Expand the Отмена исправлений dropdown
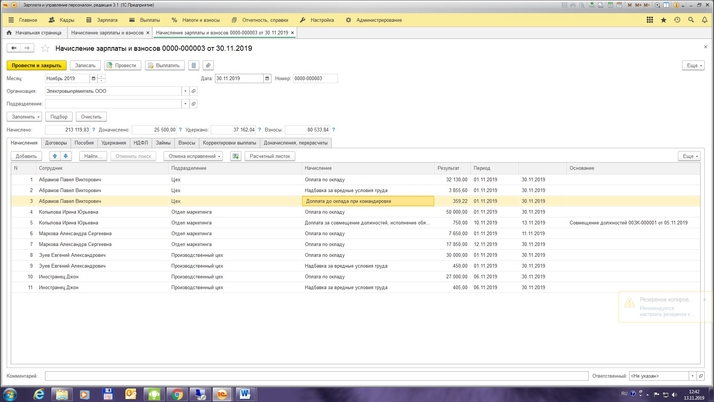The width and height of the screenshot is (714, 402). (194, 156)
